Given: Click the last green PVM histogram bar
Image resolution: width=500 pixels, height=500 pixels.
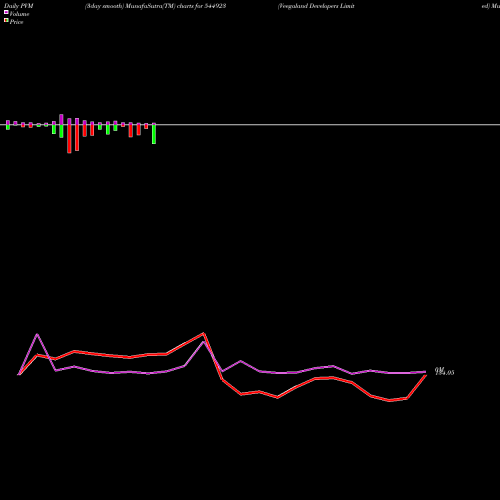Looking at the screenshot, I should [x=154, y=134].
